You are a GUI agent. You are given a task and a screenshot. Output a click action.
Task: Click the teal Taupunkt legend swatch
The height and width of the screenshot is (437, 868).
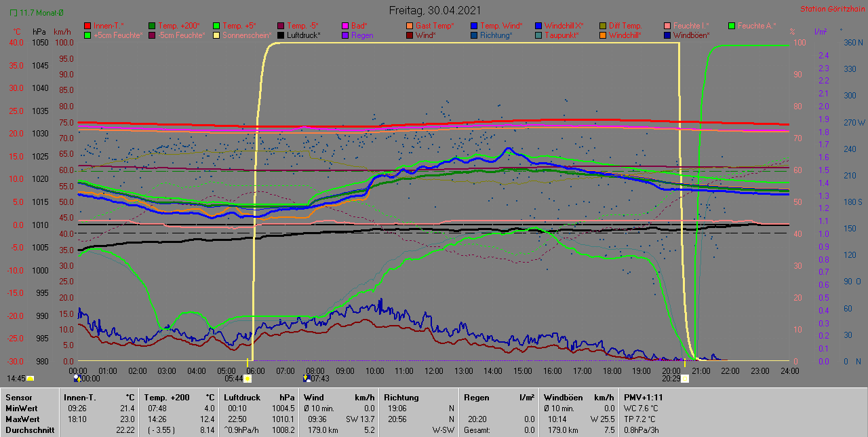(538, 35)
